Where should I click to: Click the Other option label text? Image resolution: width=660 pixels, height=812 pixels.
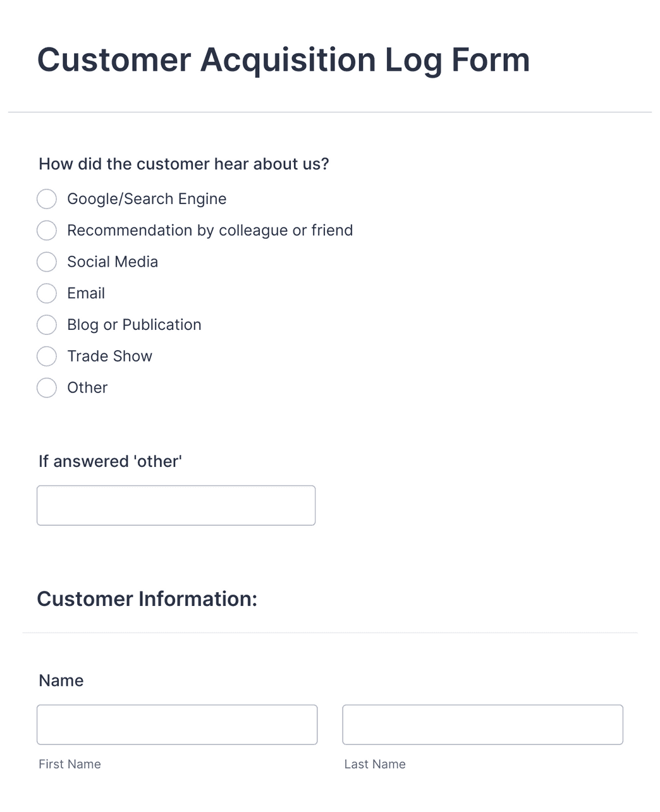point(87,387)
